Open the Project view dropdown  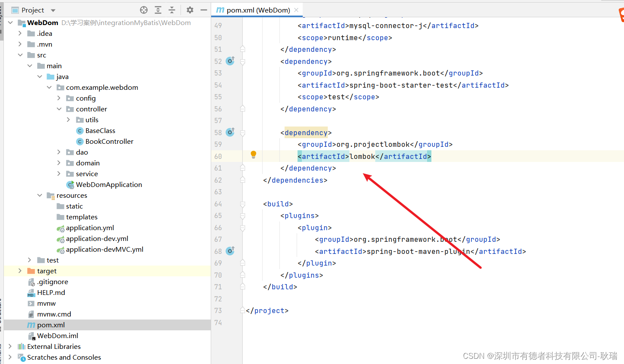[53, 10]
